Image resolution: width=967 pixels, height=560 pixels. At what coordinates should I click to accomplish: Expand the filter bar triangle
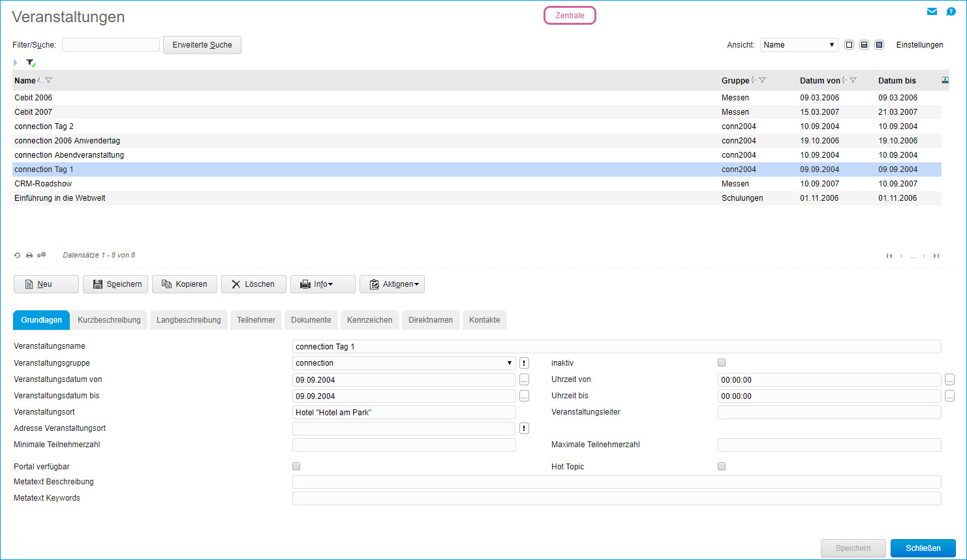coord(16,63)
